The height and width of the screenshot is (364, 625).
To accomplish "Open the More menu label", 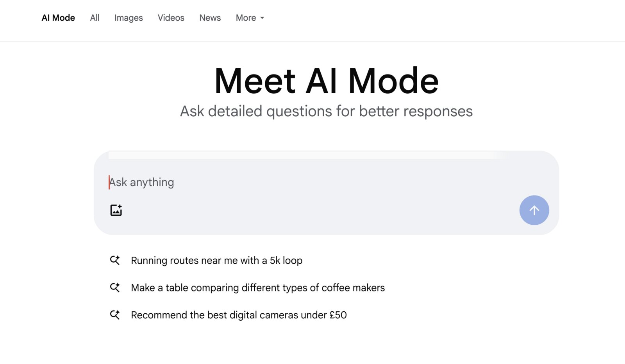I will pos(246,18).
